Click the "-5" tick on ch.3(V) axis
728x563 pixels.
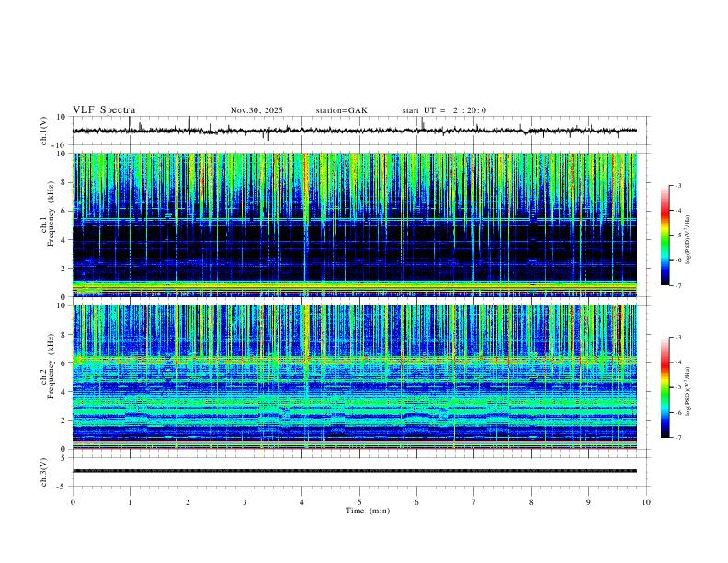(63, 487)
